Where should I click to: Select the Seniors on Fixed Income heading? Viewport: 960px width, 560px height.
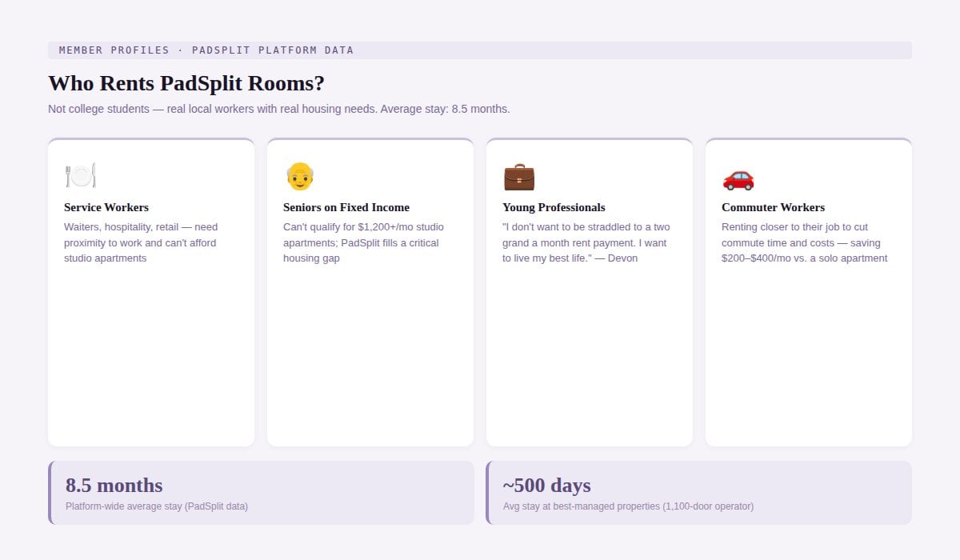click(x=346, y=207)
